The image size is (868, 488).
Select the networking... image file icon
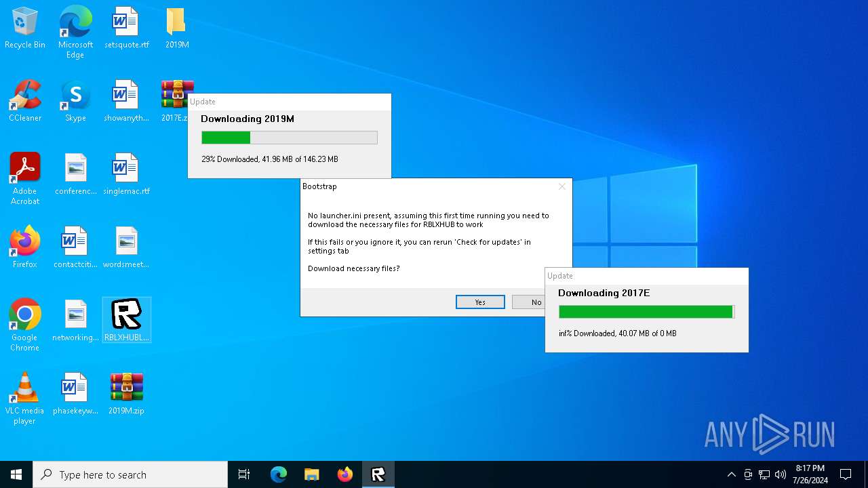pos(75,321)
